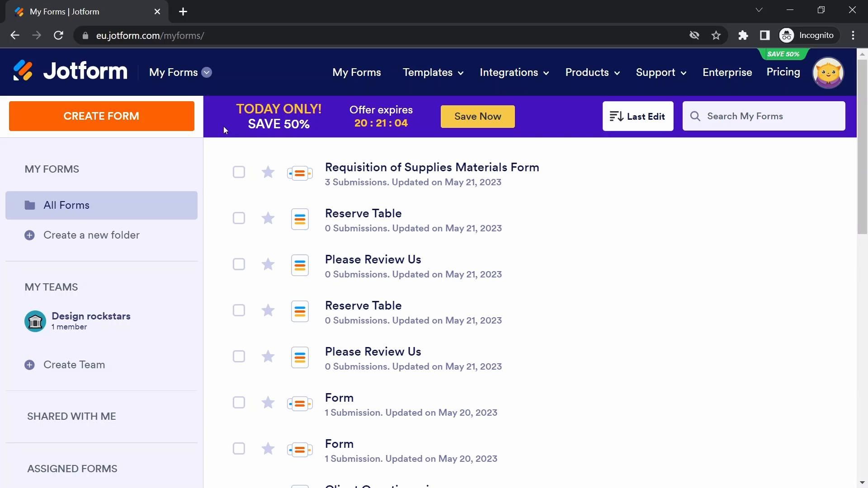
Task: Bookmark this page with the star icon
Action: (716, 35)
